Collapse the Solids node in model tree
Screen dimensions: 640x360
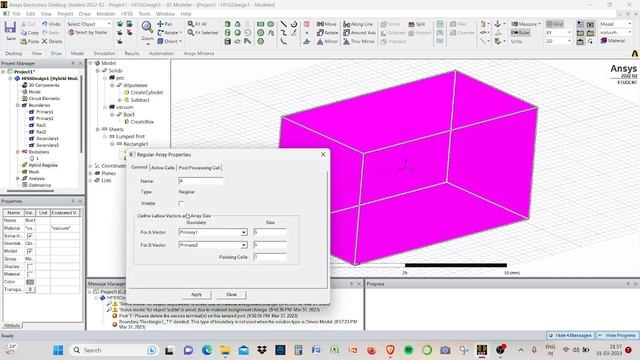pyautogui.click(x=98, y=71)
